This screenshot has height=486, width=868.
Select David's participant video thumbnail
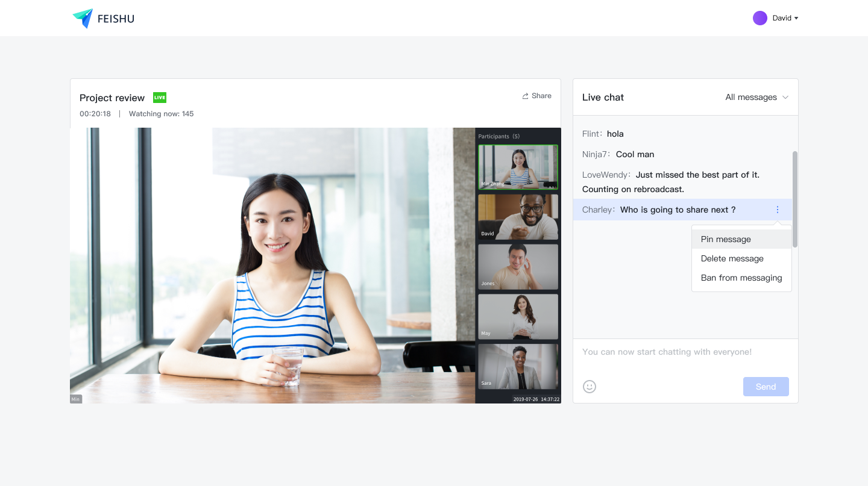(518, 217)
